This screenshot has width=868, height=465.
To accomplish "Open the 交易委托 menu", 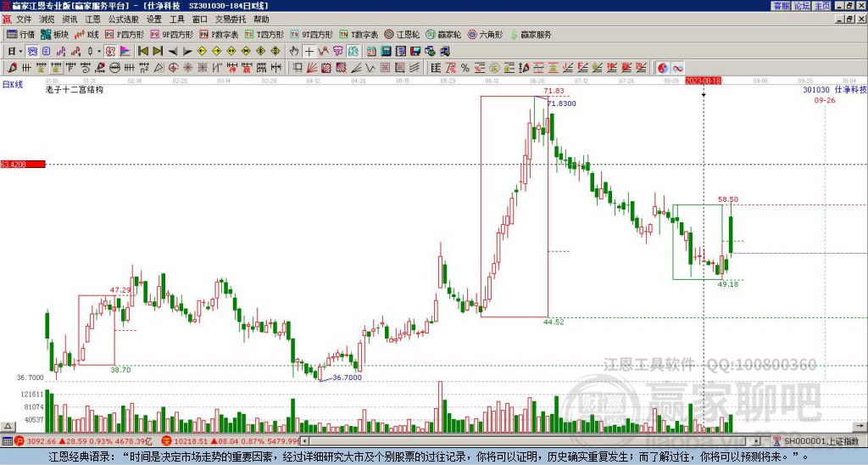I will (231, 20).
